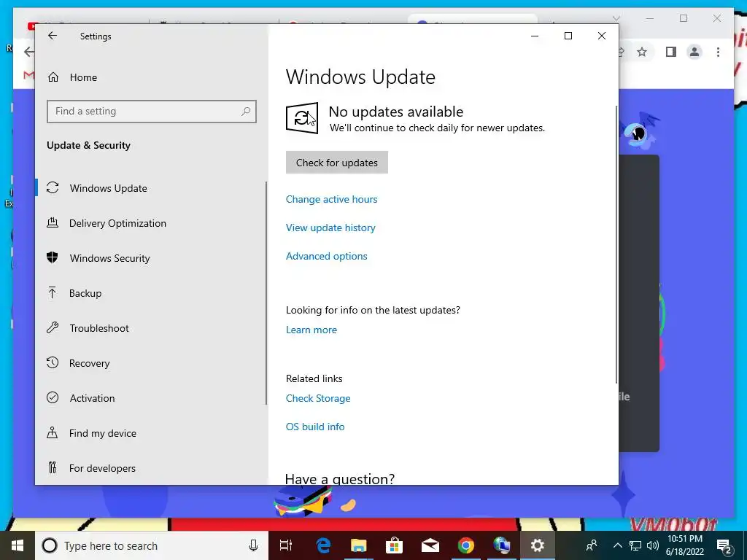Open Chrome's three-dot menu
This screenshot has height=560, width=747.
pyautogui.click(x=718, y=52)
